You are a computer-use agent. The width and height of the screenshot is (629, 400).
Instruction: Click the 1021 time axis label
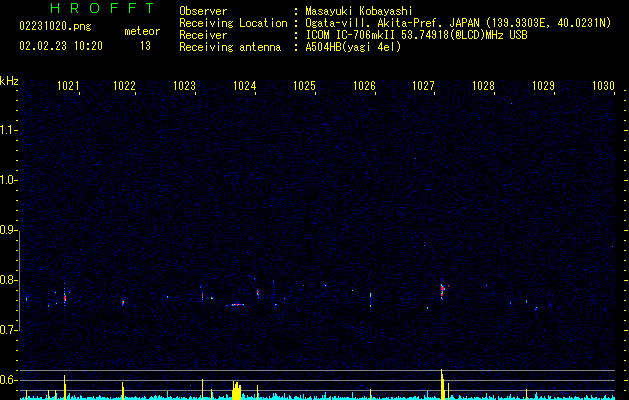click(68, 86)
